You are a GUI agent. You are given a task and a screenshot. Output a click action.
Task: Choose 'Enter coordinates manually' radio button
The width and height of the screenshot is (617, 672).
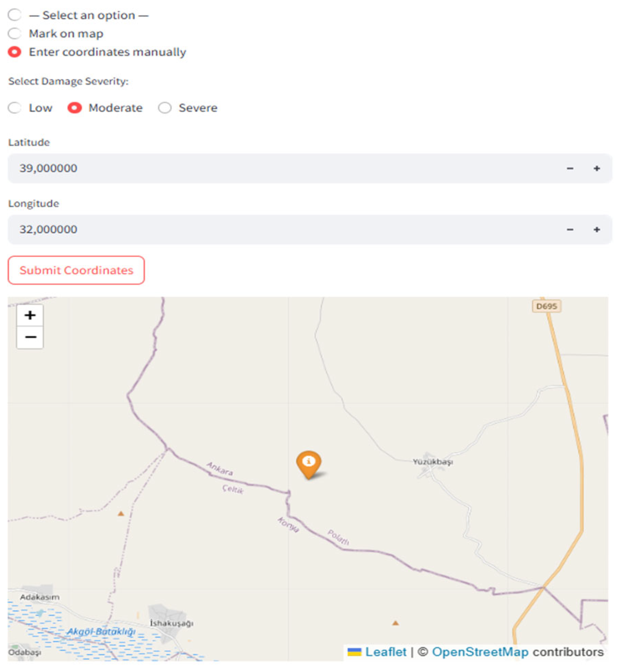point(15,52)
